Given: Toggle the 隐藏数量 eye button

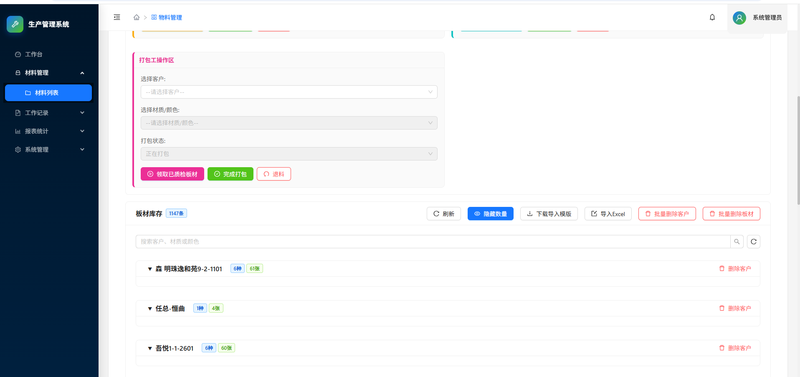Looking at the screenshot, I should pos(490,214).
